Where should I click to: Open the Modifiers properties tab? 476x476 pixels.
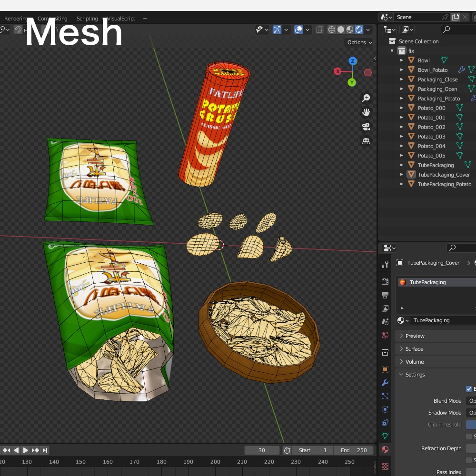pos(385,383)
